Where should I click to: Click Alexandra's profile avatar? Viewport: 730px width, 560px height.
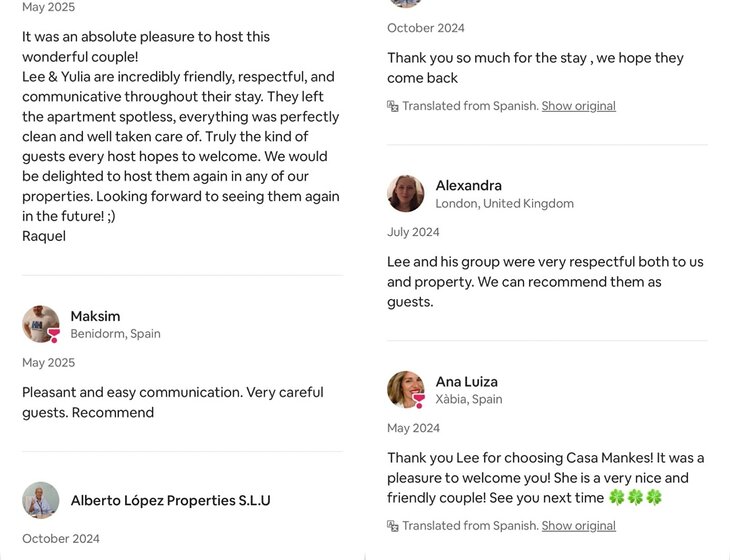pyautogui.click(x=405, y=193)
